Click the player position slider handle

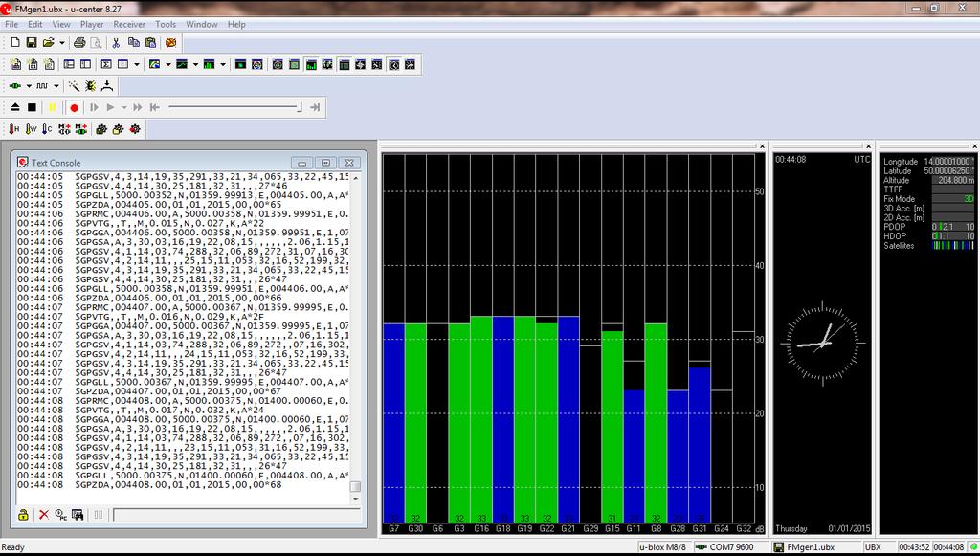pyautogui.click(x=300, y=107)
